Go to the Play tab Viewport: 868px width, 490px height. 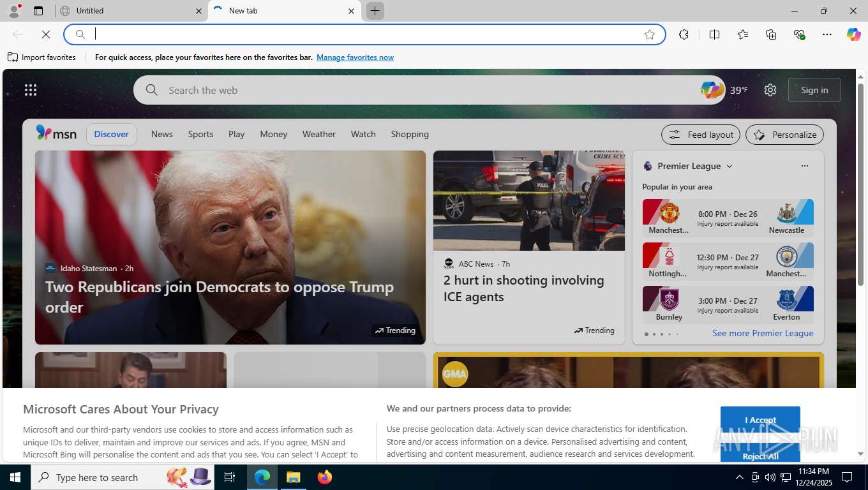237,134
